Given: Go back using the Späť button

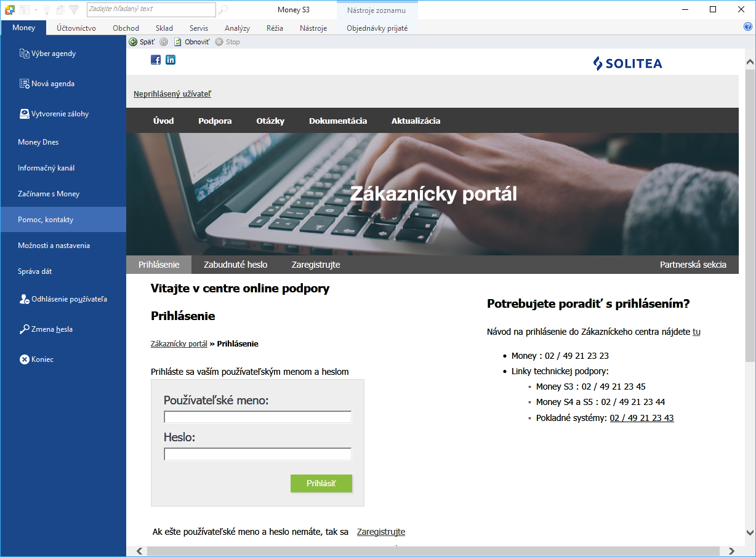Looking at the screenshot, I should (142, 42).
